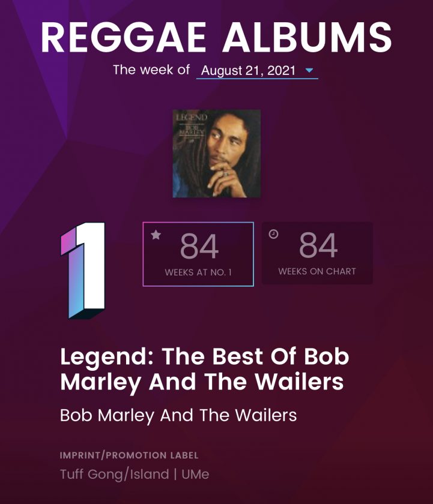
Task: Select the Weeks At No. 1 stat box
Action: [198, 254]
